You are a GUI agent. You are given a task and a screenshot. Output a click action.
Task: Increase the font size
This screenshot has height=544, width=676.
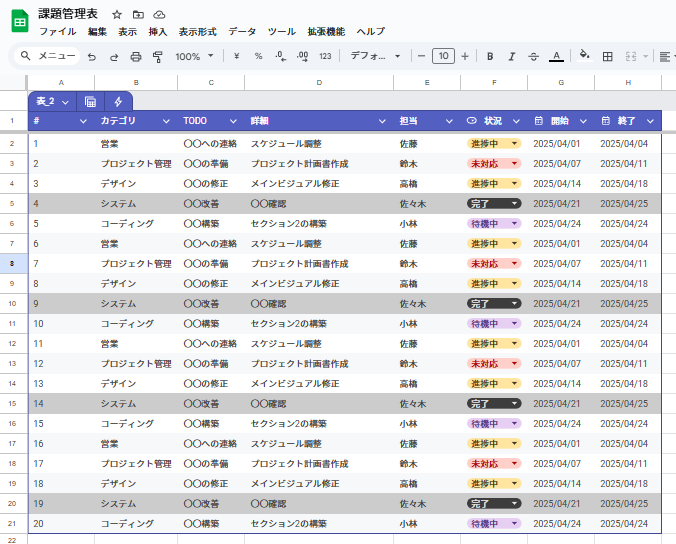[x=465, y=56]
